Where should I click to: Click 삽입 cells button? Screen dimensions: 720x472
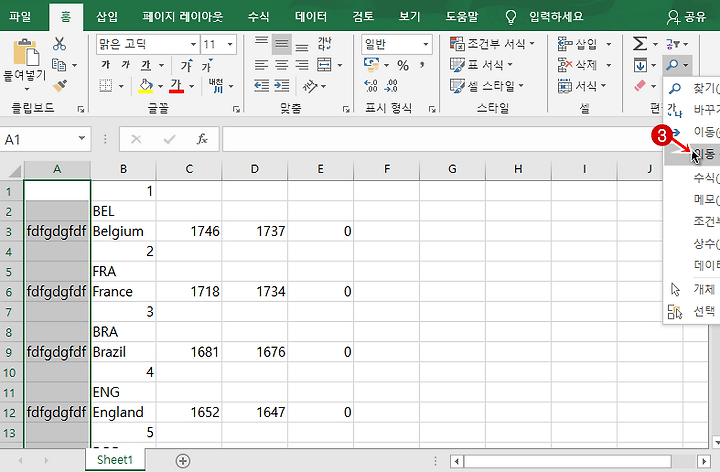click(x=578, y=44)
